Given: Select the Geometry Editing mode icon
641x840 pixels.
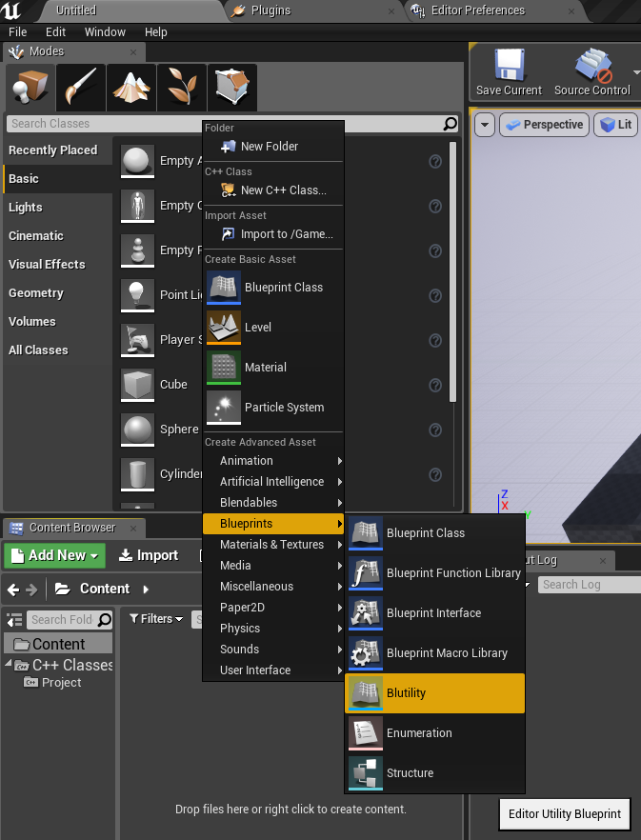Looking at the screenshot, I should [232, 88].
